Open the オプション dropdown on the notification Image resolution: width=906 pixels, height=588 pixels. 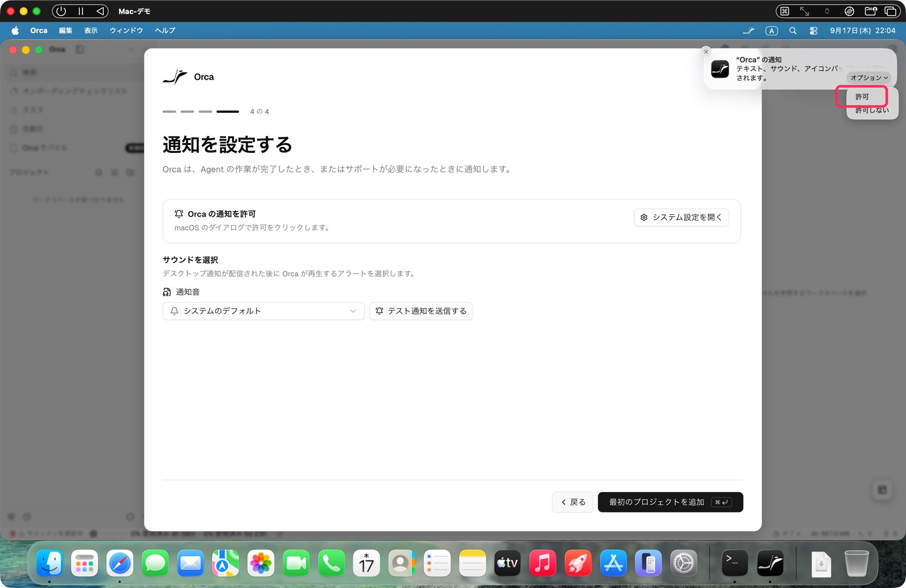coord(869,78)
